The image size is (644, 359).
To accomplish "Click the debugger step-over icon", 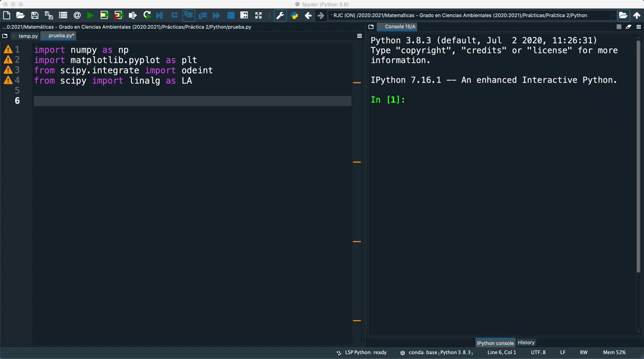I will [x=174, y=15].
